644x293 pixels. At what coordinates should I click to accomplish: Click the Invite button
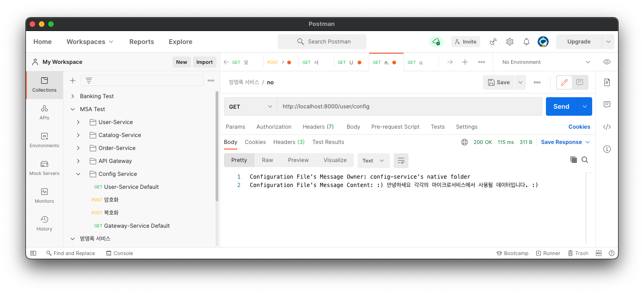point(465,42)
